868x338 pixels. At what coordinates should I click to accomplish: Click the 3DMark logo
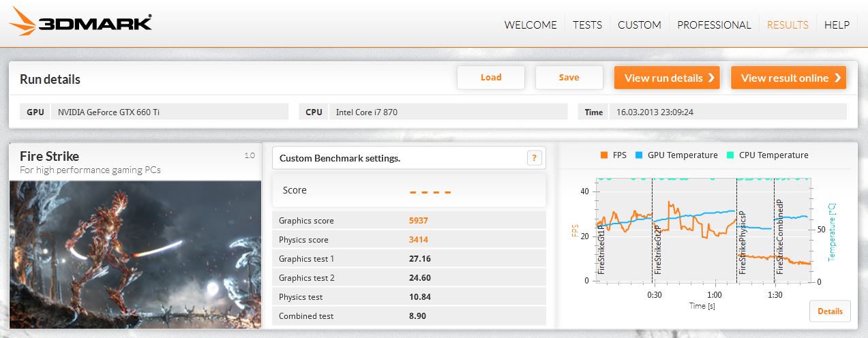click(x=80, y=22)
